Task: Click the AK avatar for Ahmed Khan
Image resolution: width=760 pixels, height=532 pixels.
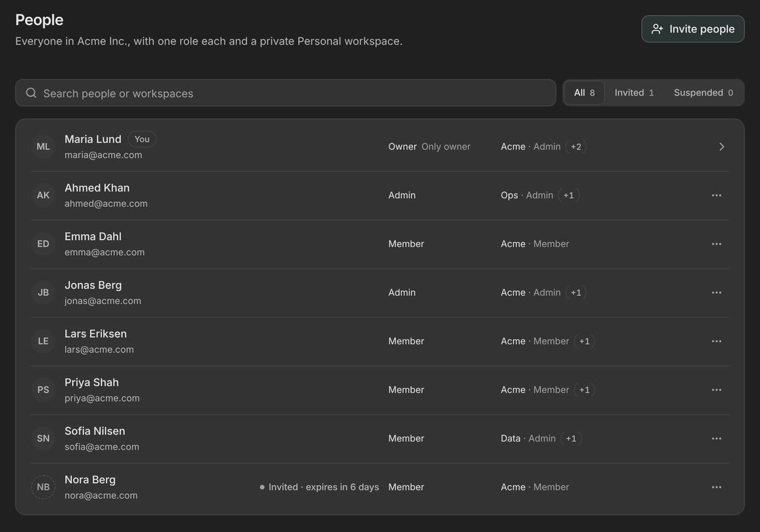Action: (43, 195)
